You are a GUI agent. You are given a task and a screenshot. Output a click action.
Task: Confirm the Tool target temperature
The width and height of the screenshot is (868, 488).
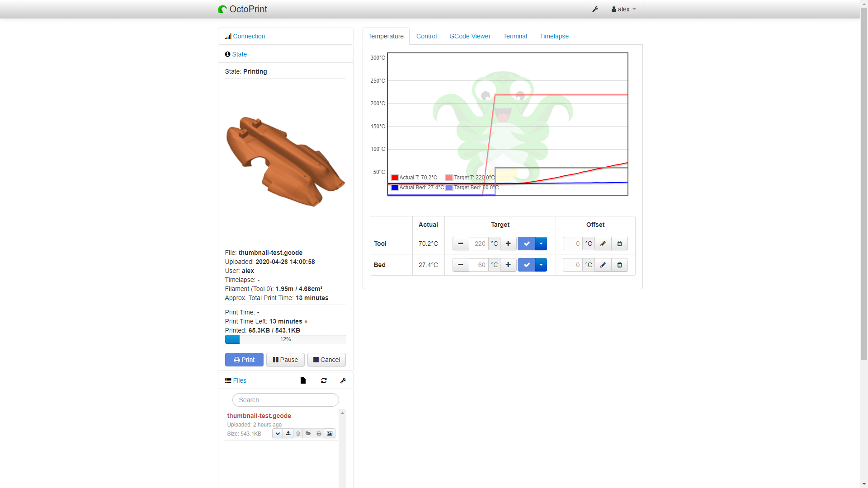526,244
